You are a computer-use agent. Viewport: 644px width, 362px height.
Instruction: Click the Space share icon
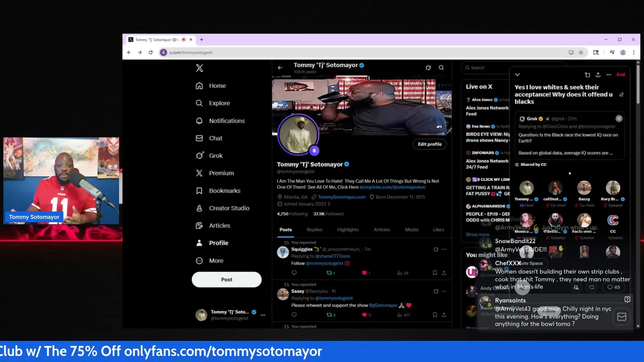pyautogui.click(x=598, y=75)
